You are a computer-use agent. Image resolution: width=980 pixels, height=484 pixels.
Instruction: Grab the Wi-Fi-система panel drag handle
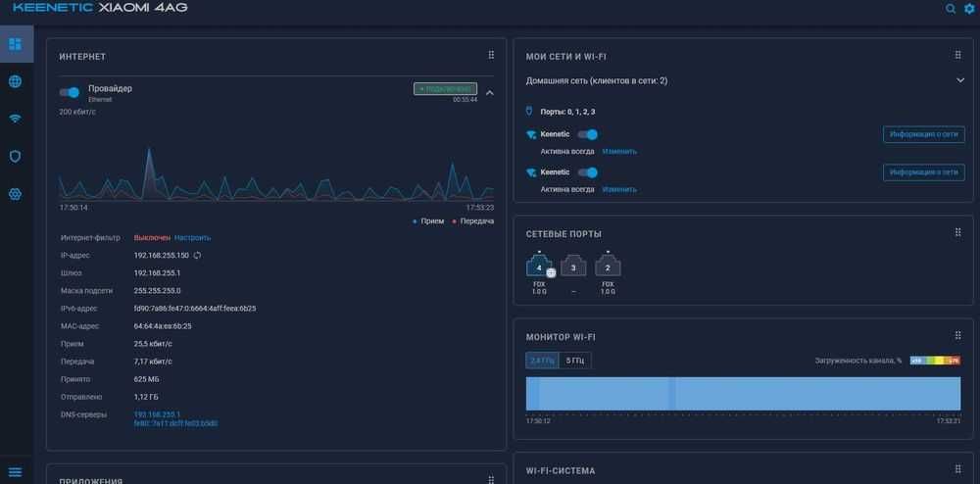tap(958, 469)
